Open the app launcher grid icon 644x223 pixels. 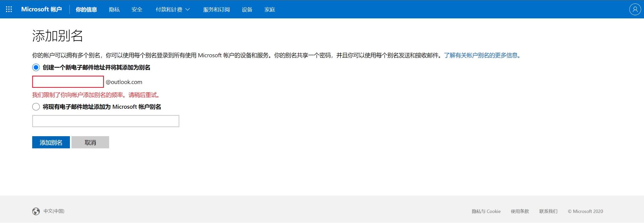9,9
